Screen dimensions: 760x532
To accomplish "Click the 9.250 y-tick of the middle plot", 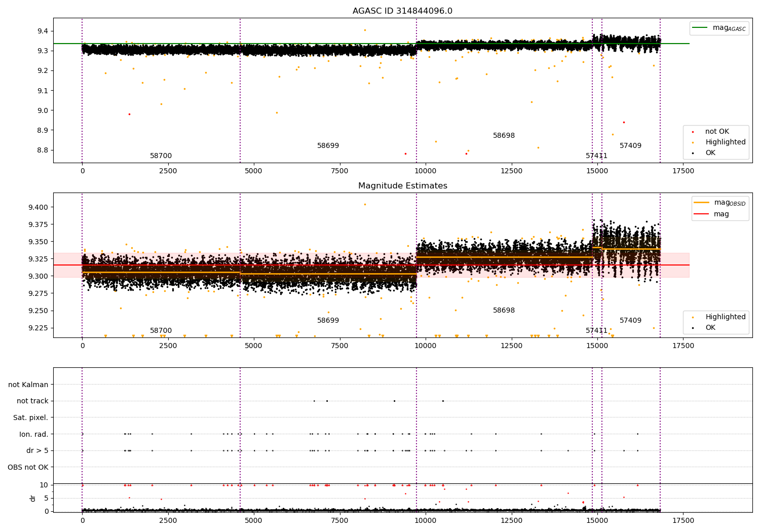I will 39,311.
